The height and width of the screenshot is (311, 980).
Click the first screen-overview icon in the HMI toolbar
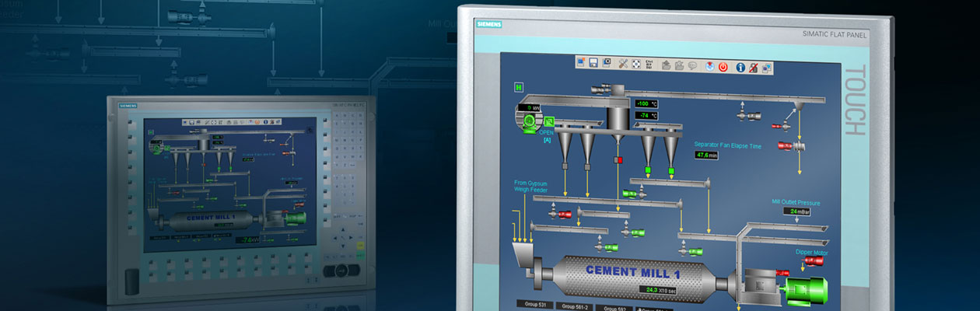(581, 63)
